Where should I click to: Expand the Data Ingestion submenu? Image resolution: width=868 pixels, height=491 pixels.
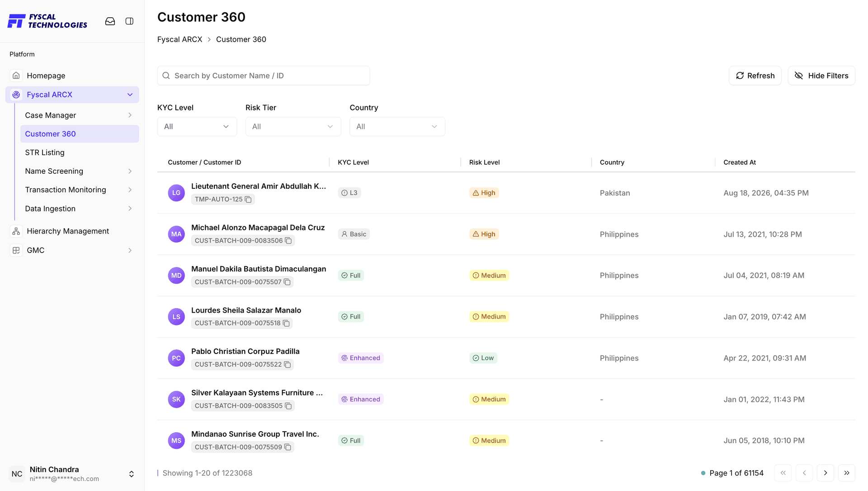[x=130, y=209]
